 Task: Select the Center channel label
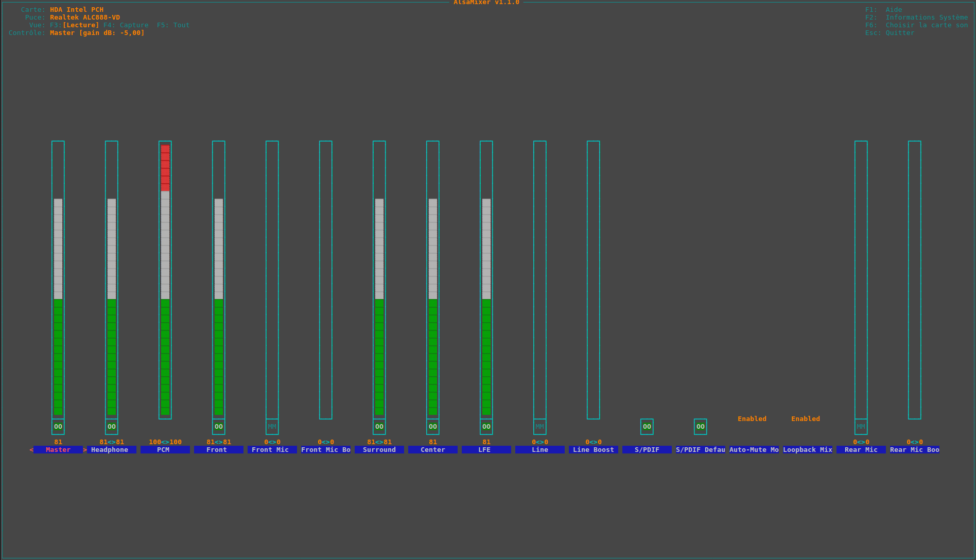[433, 450]
